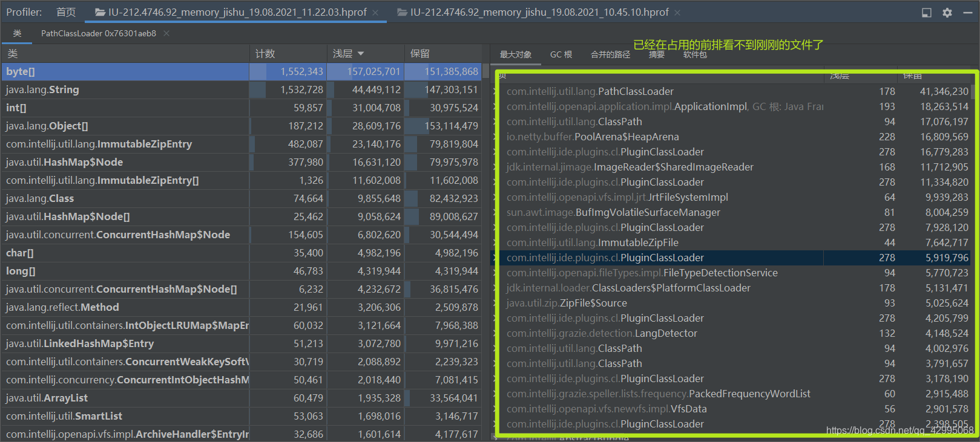Screen dimensions: 980x442
Task: Select the ImmutableZipEntry row
Action: [x=242, y=144]
